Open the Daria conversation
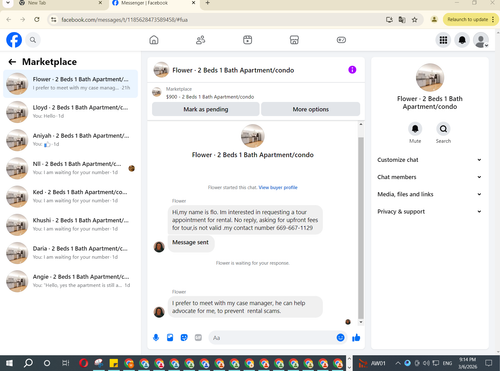The height and width of the screenshot is (371, 500). coord(70,253)
